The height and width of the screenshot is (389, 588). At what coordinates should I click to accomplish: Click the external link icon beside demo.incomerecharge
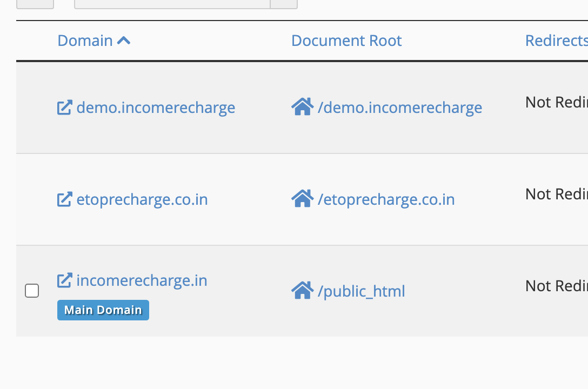[64, 108]
